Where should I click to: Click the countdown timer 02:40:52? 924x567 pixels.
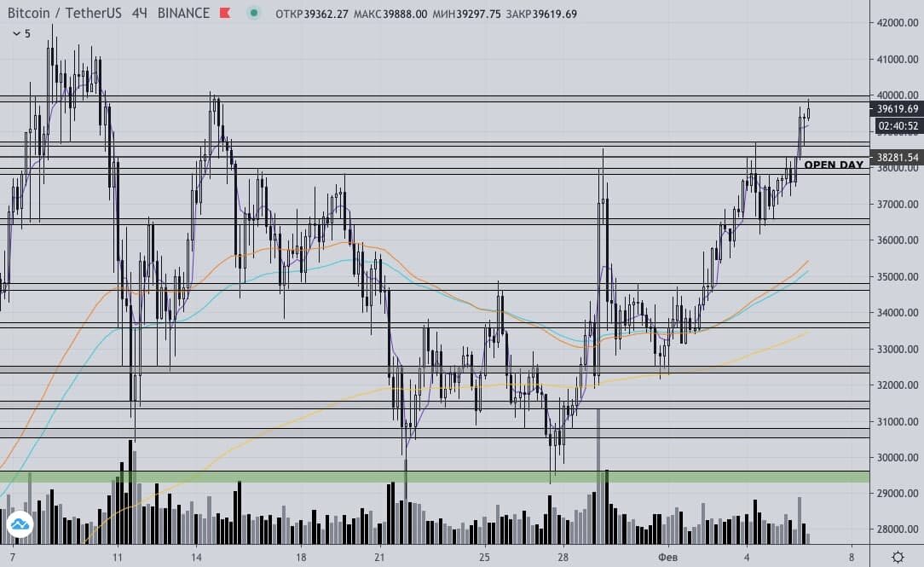point(897,125)
